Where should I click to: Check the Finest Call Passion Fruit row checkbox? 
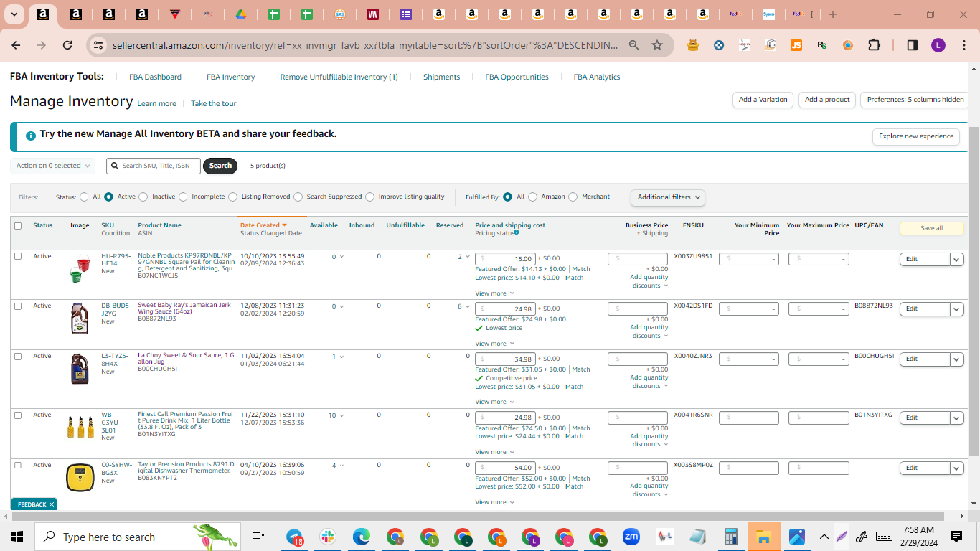point(18,415)
